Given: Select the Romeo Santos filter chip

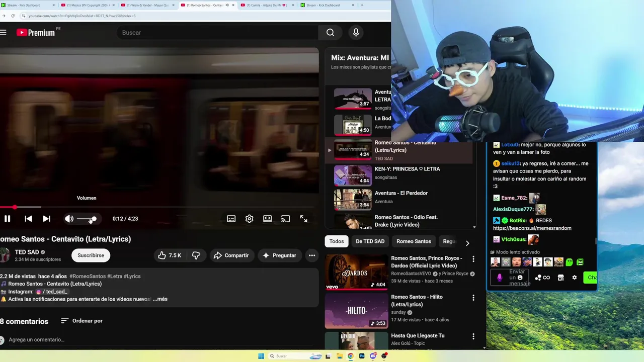Looking at the screenshot, I should (414, 241).
